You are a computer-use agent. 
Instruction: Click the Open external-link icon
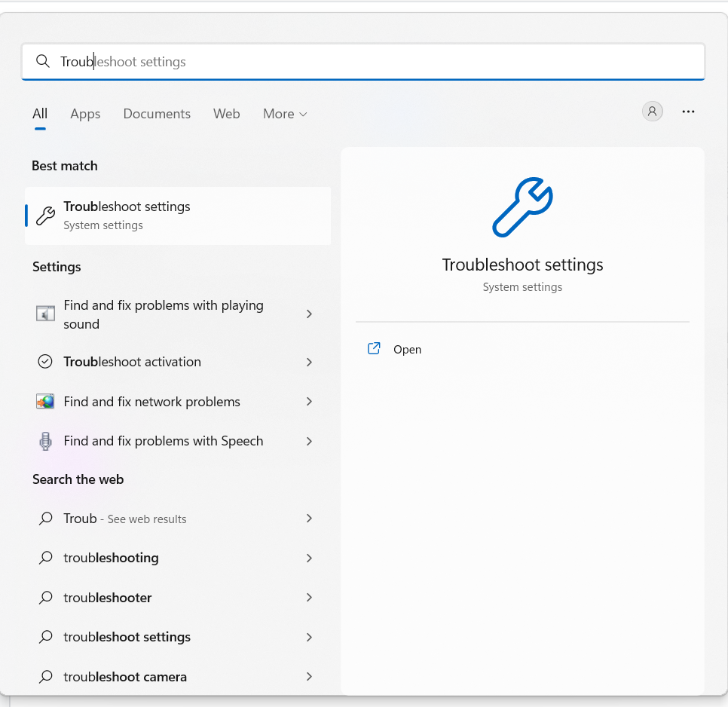(374, 349)
